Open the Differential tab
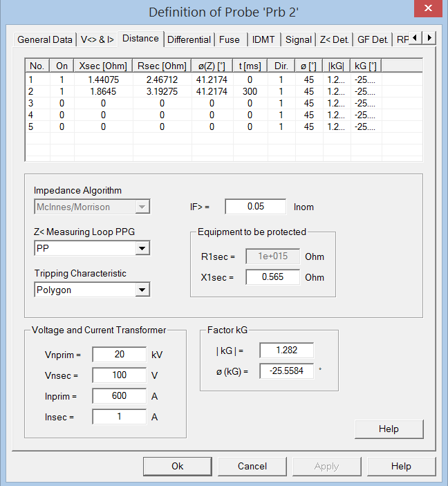 pyautogui.click(x=189, y=39)
